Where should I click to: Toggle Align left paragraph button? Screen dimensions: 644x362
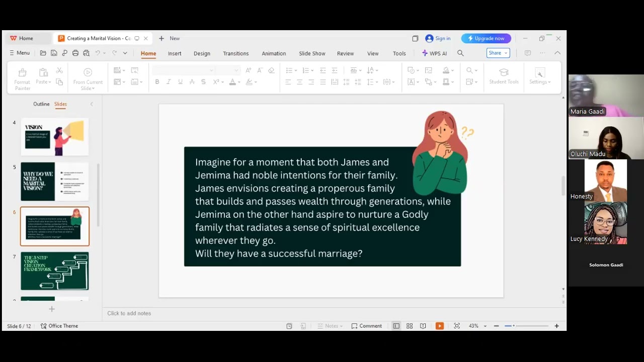[x=288, y=82]
